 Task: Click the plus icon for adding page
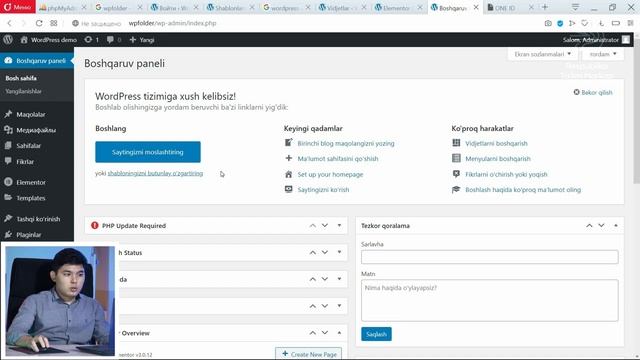coord(289,158)
